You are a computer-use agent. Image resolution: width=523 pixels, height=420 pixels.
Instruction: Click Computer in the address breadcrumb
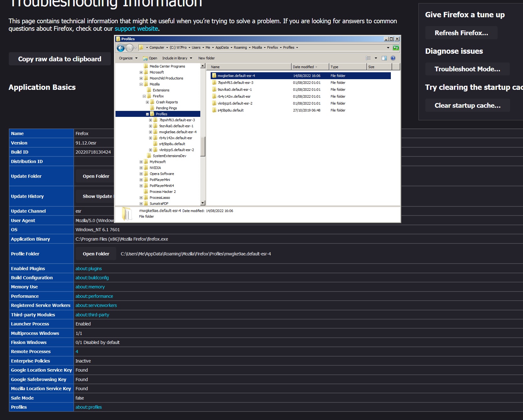pyautogui.click(x=157, y=48)
